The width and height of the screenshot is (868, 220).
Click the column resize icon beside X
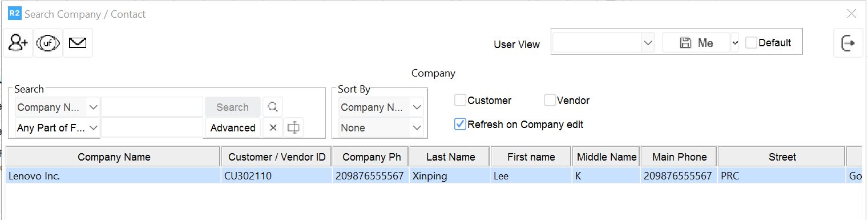click(293, 127)
